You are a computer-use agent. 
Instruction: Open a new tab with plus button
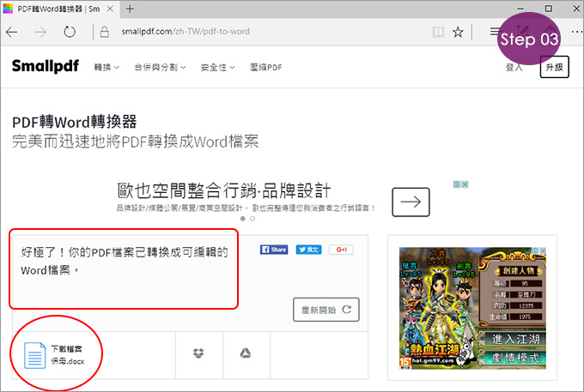point(130,9)
